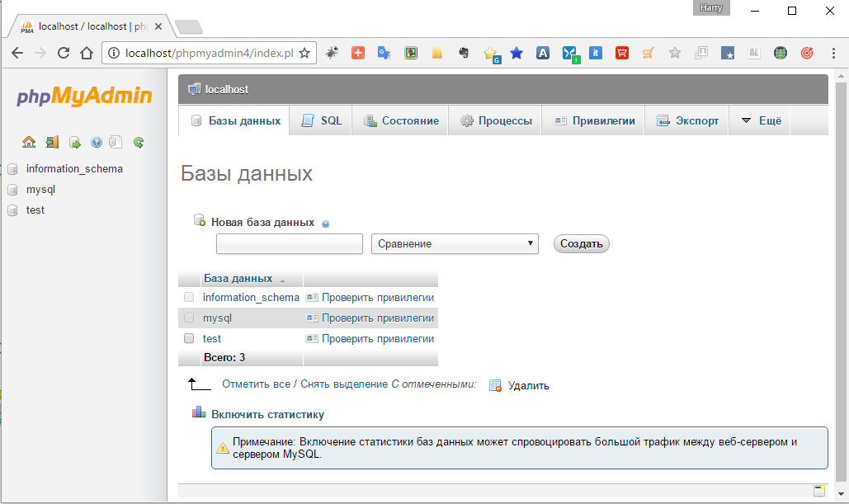Image resolution: width=849 pixels, height=504 pixels.
Task: Expand the Ещё tab dropdown
Action: 759,120
